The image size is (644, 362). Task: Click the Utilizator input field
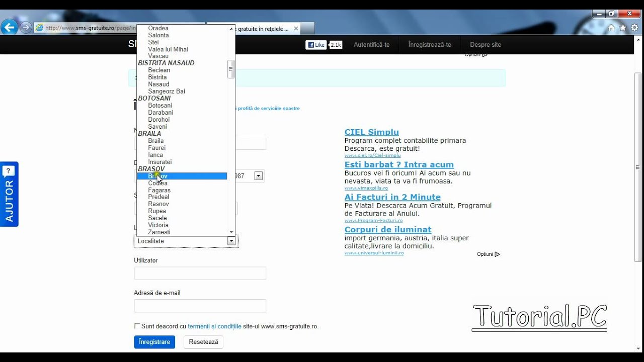[200, 274]
